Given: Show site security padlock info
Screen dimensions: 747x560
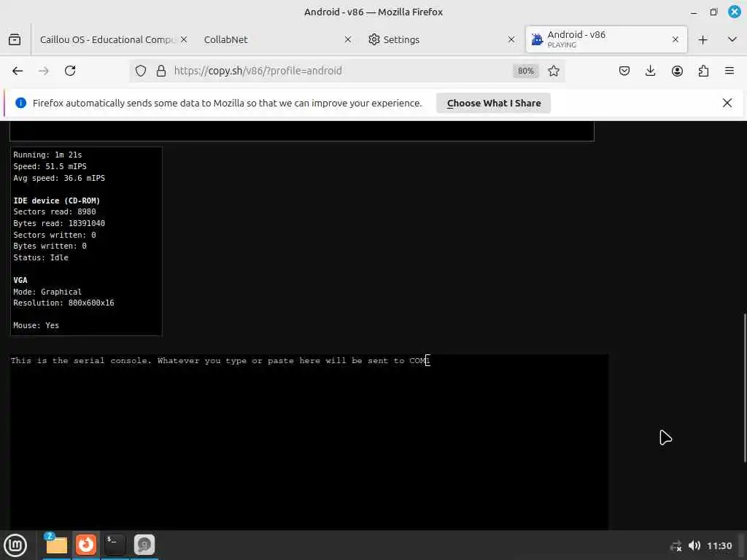Looking at the screenshot, I should pyautogui.click(x=161, y=71).
